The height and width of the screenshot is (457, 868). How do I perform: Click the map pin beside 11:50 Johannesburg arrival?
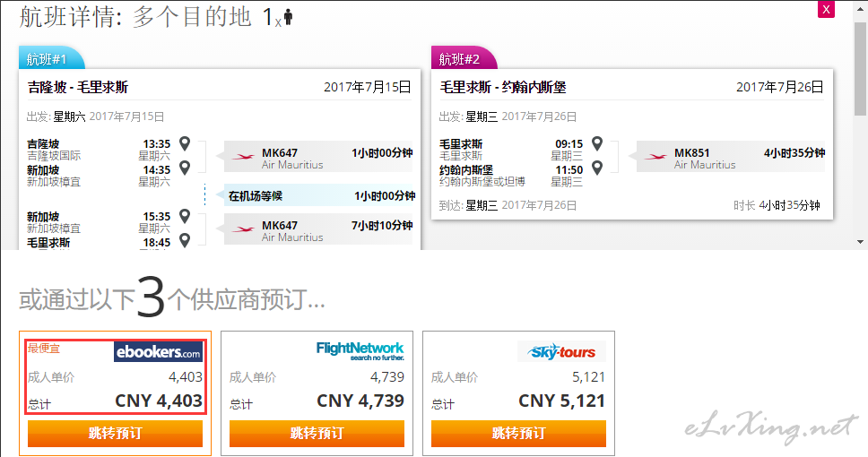(597, 168)
